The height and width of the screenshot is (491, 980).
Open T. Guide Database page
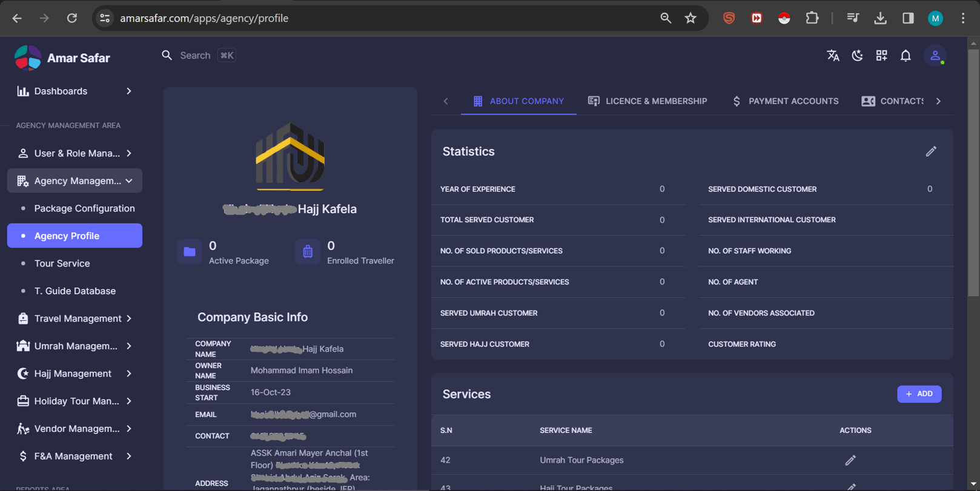point(74,291)
